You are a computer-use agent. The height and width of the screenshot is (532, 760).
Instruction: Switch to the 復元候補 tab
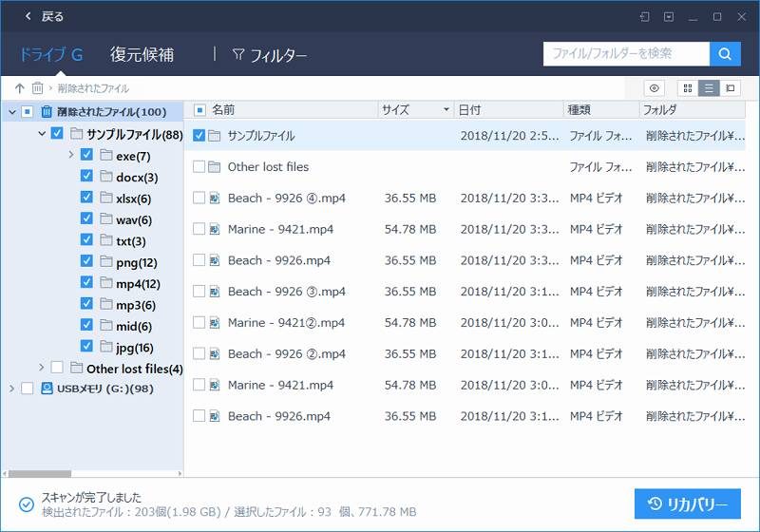point(142,54)
